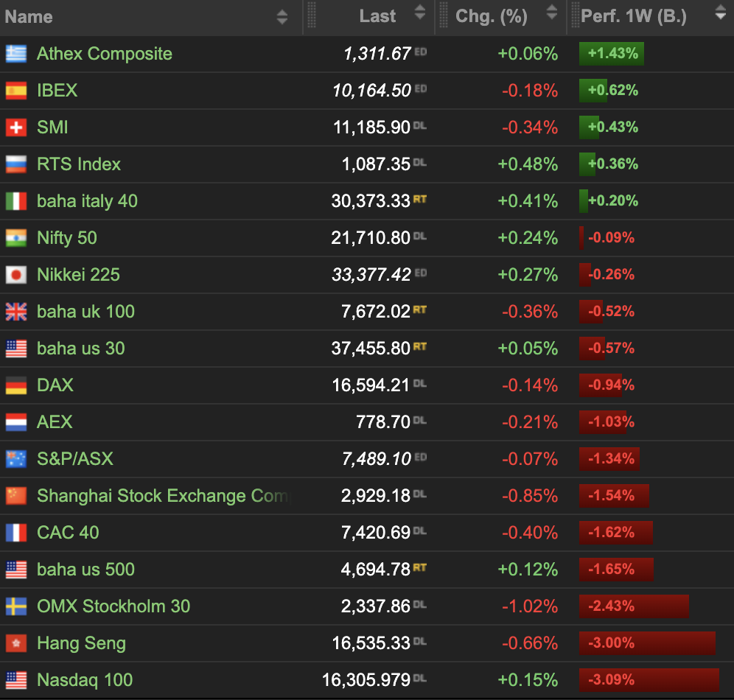Click the Hang Seng -3.00% performance bar
Image resolution: width=734 pixels, height=700 pixels.
[647, 643]
